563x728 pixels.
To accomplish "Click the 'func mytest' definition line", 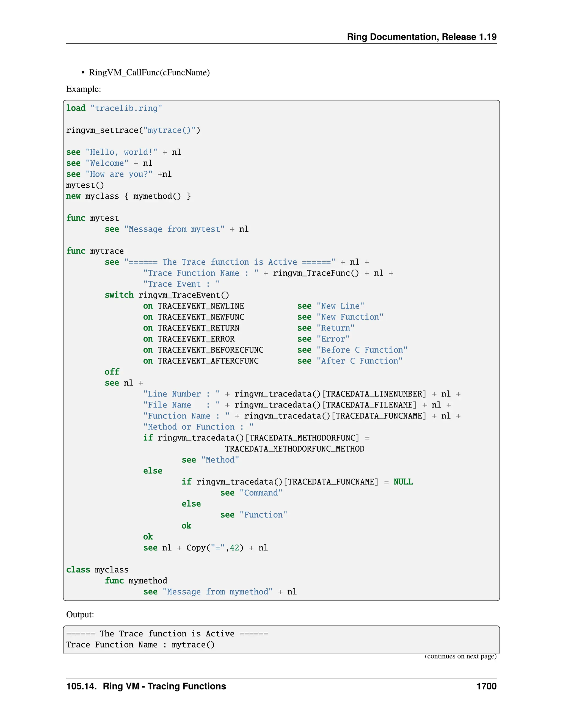I will tap(92, 218).
